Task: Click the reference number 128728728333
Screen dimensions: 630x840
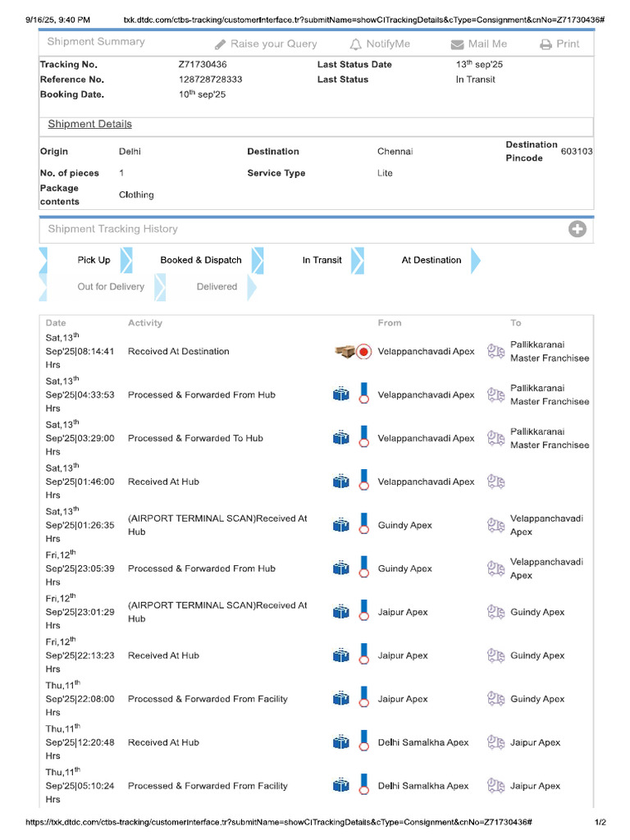Action: [210, 80]
